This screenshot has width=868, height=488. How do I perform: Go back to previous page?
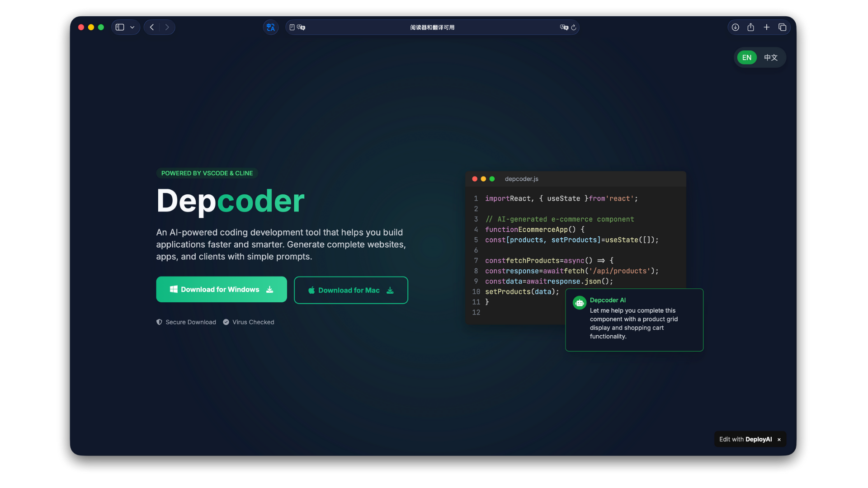point(152,27)
